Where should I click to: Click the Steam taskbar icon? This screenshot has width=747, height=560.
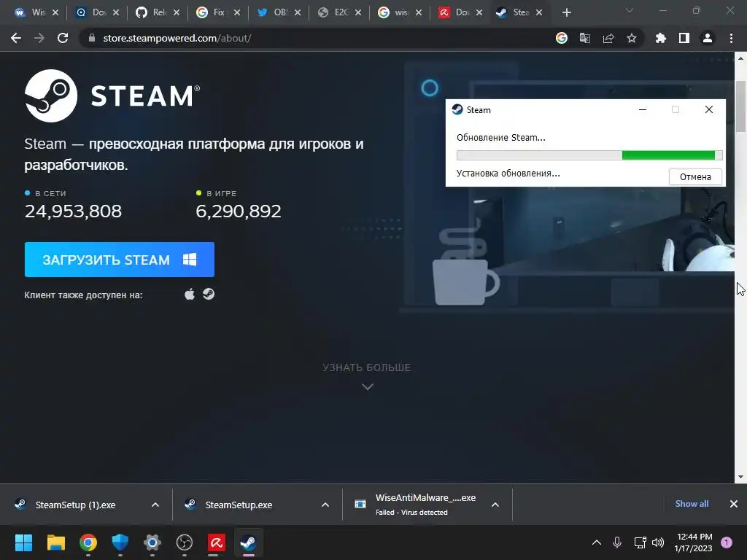[x=248, y=542]
